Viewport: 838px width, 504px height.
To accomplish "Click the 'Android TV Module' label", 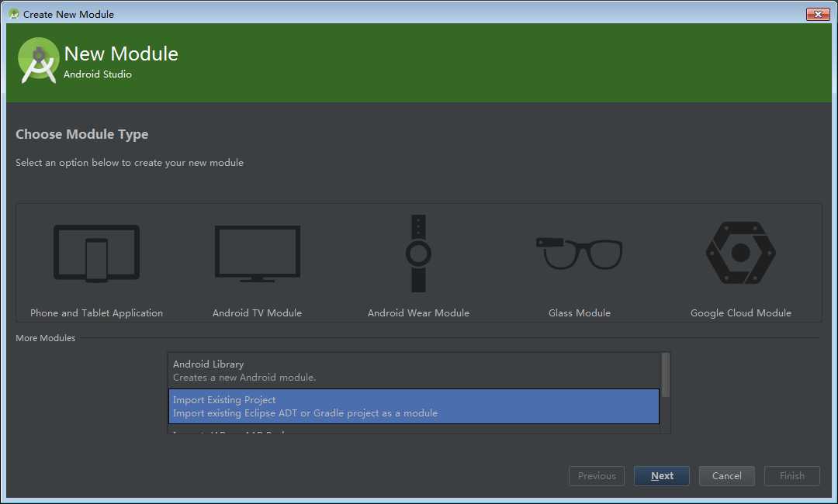I will [257, 312].
